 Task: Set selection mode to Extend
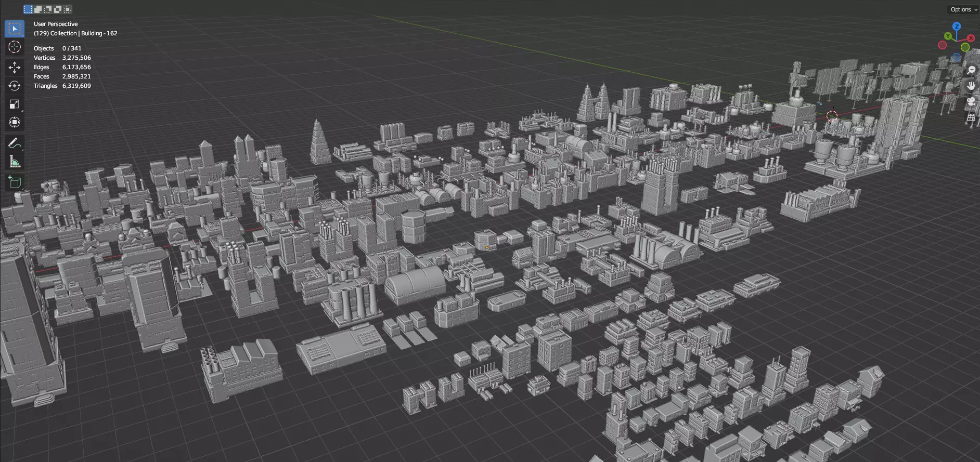point(38,9)
